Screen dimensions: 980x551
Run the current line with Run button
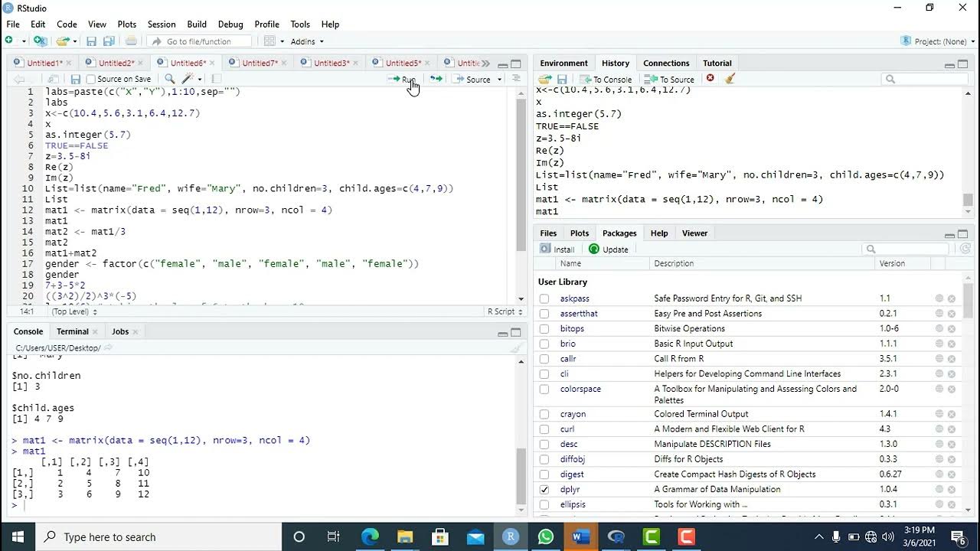point(402,79)
